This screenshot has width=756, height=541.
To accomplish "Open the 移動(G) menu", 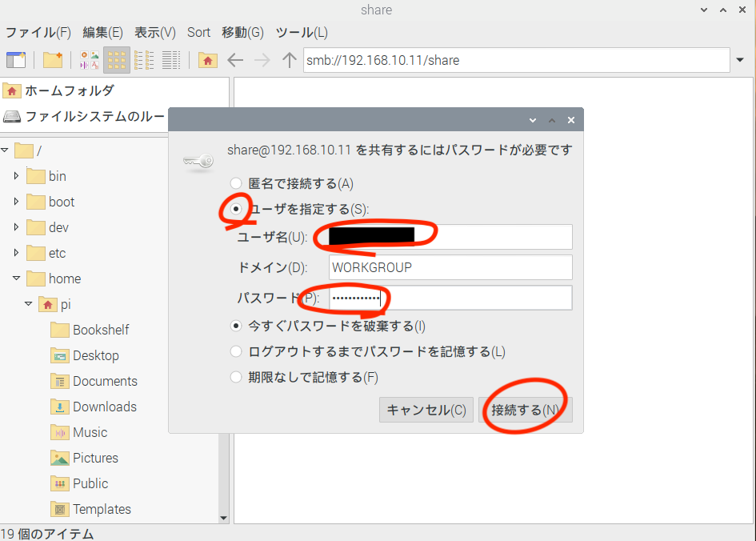I will 242,32.
